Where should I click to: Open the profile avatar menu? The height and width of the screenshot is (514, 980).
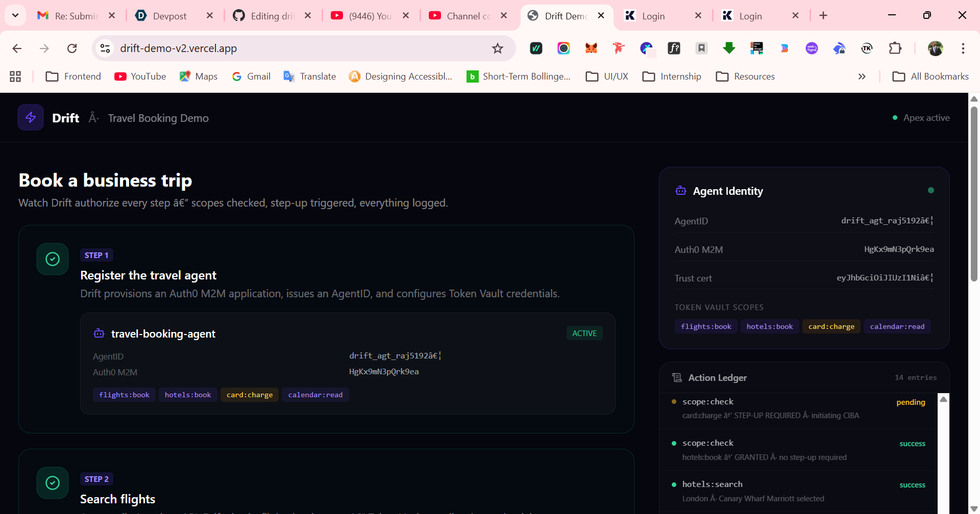pyautogui.click(x=936, y=48)
